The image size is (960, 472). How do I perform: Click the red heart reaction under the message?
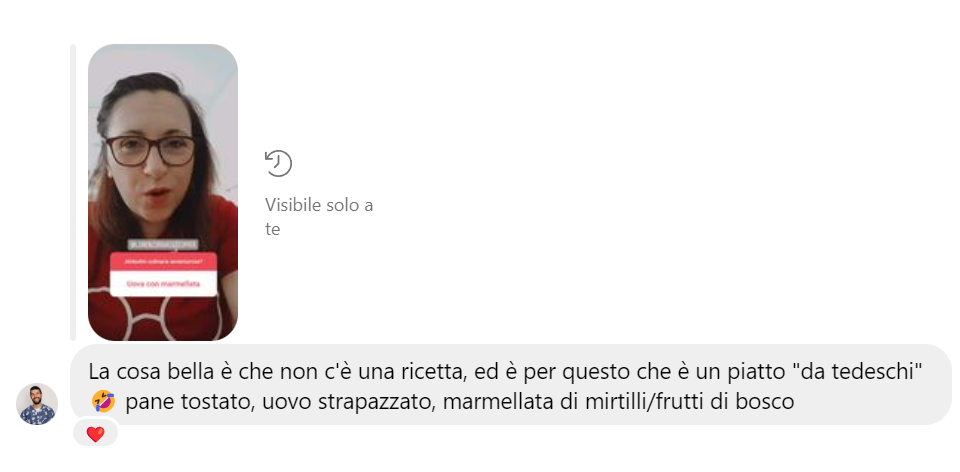(95, 434)
